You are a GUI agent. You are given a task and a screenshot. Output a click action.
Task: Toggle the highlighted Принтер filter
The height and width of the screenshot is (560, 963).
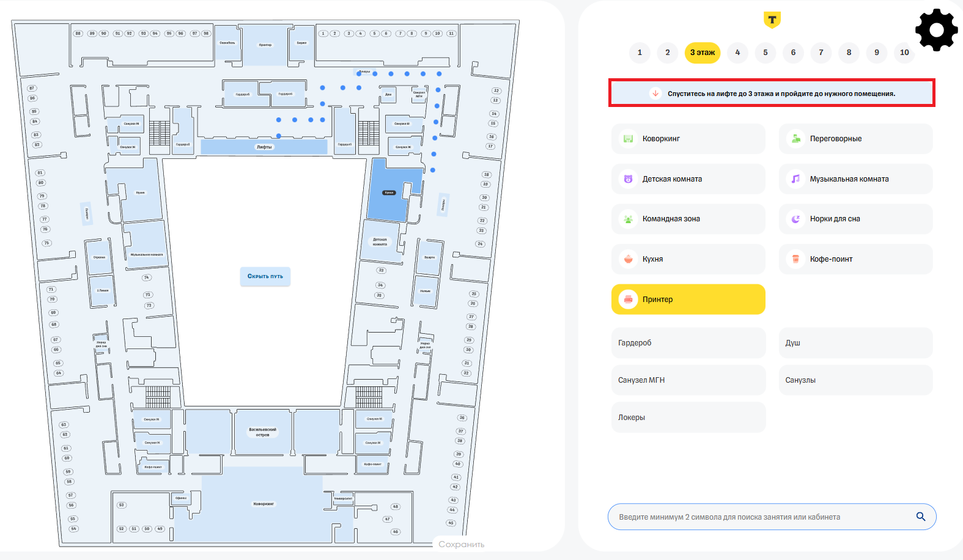[688, 300]
